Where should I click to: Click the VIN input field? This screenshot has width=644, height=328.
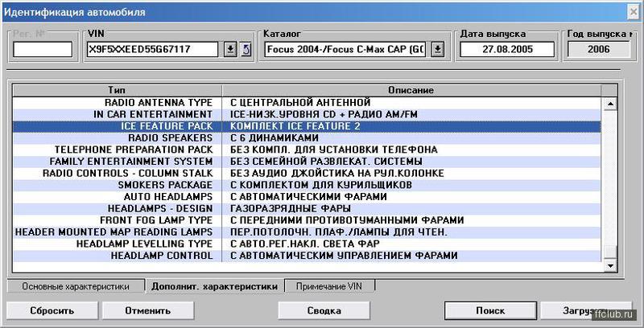[x=153, y=50]
